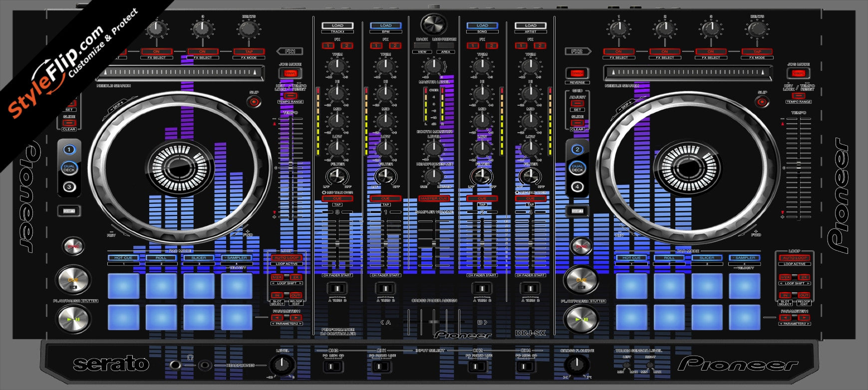Click the SAMPLER VOLUME fader
868x390 pixels.
point(434,243)
